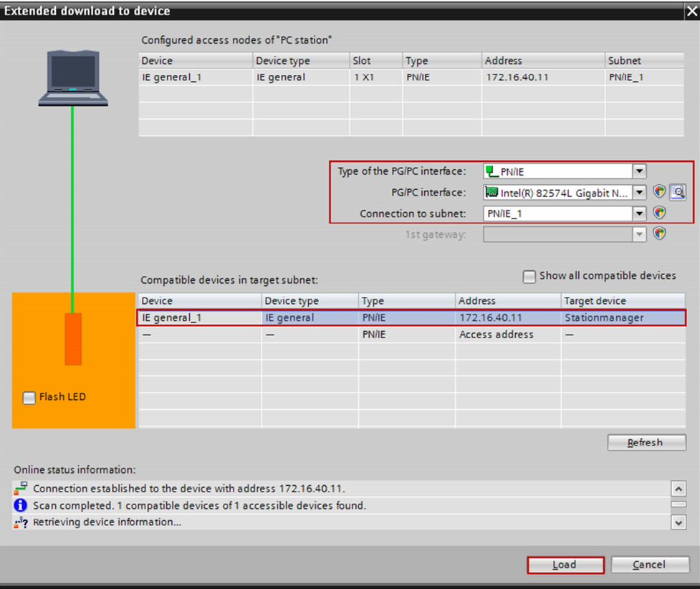
Task: Click the PN/IE_1 subnet input field
Action: [557, 214]
